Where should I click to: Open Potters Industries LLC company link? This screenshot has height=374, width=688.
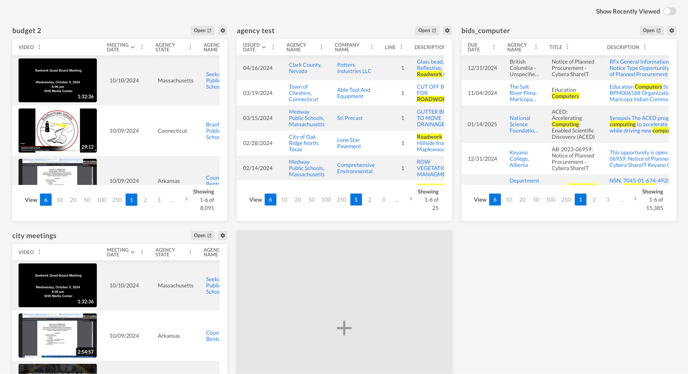click(x=354, y=68)
